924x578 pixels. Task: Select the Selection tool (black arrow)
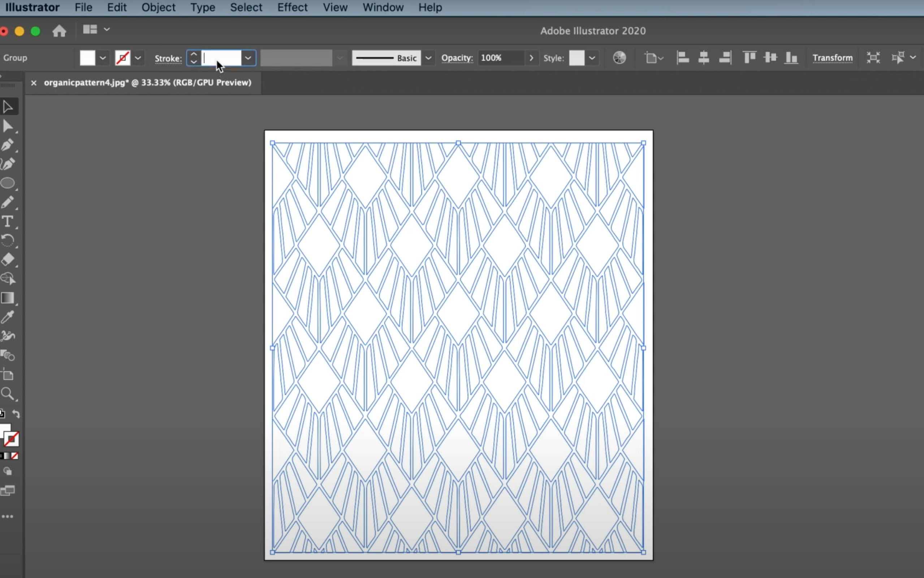point(8,107)
